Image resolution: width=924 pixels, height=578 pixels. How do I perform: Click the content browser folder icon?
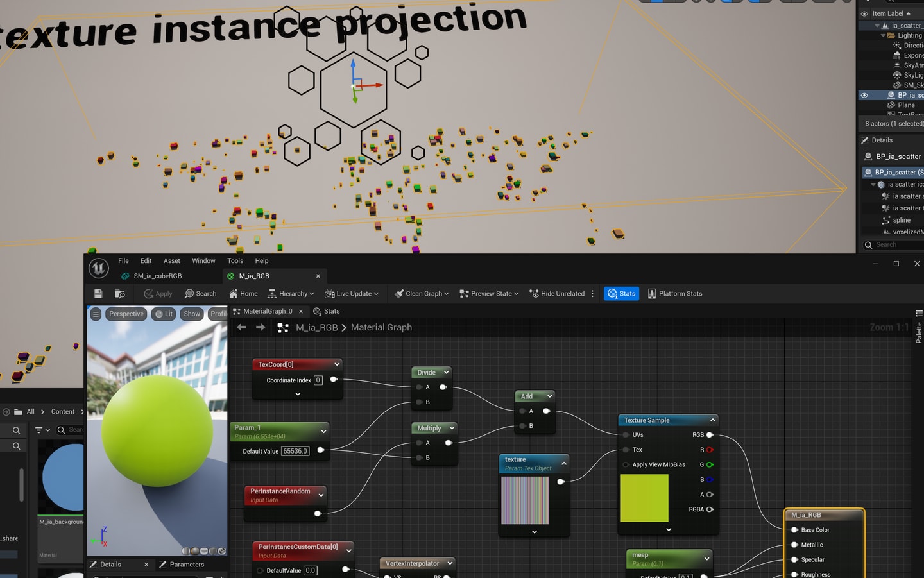point(18,412)
